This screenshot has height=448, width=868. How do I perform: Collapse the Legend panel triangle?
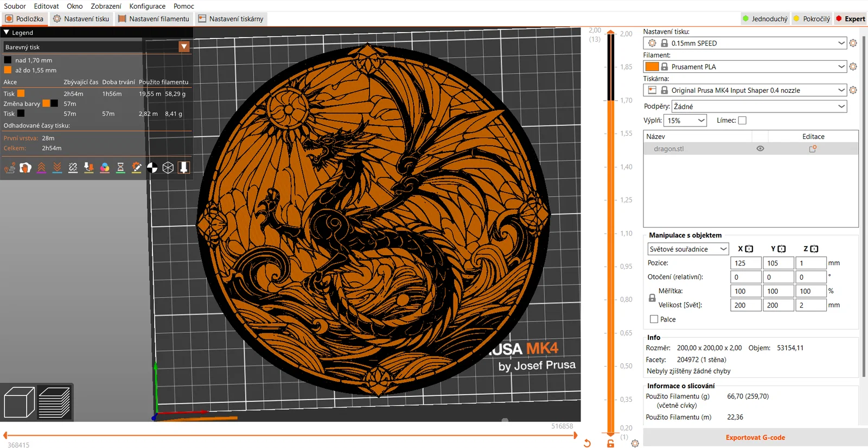tap(7, 33)
